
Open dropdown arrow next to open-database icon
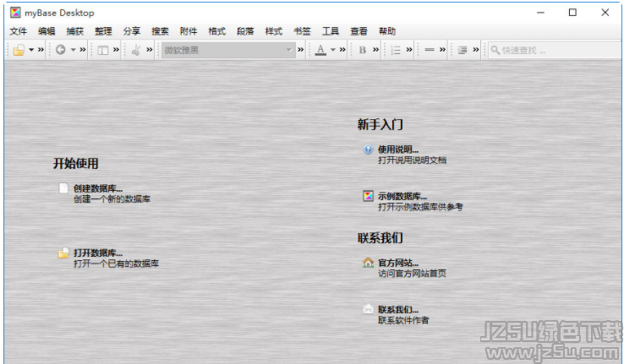click(x=31, y=50)
